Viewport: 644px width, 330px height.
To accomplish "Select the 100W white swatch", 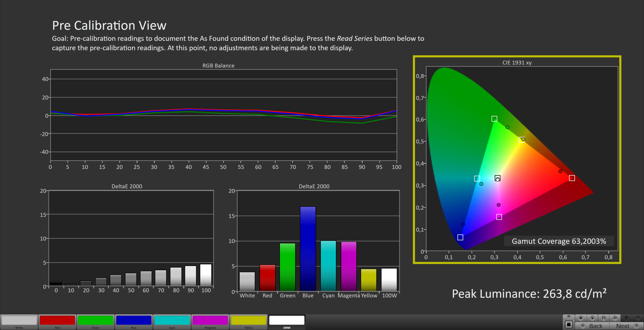I will point(287,321).
